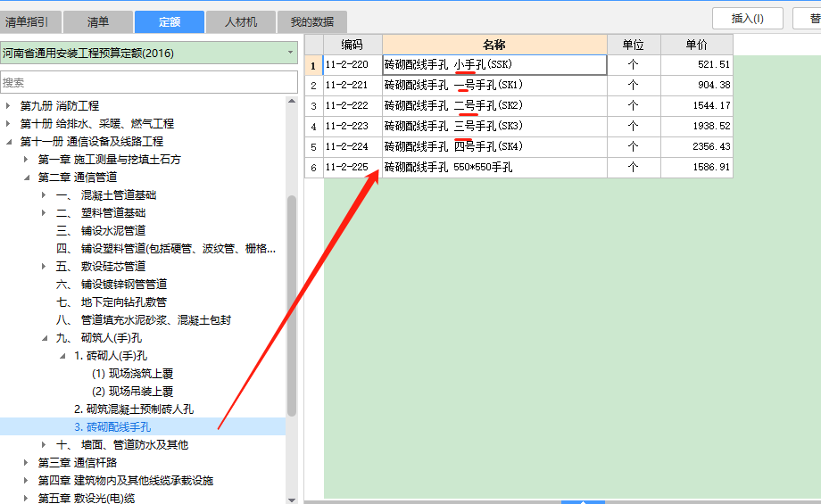Open the 我的数据 tab
The width and height of the screenshot is (821, 504).
click(x=312, y=22)
